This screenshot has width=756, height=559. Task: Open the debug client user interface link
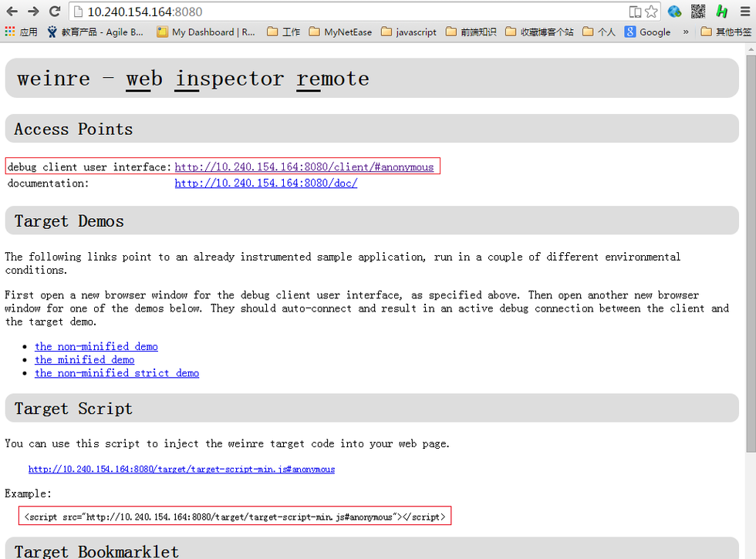[x=304, y=167]
